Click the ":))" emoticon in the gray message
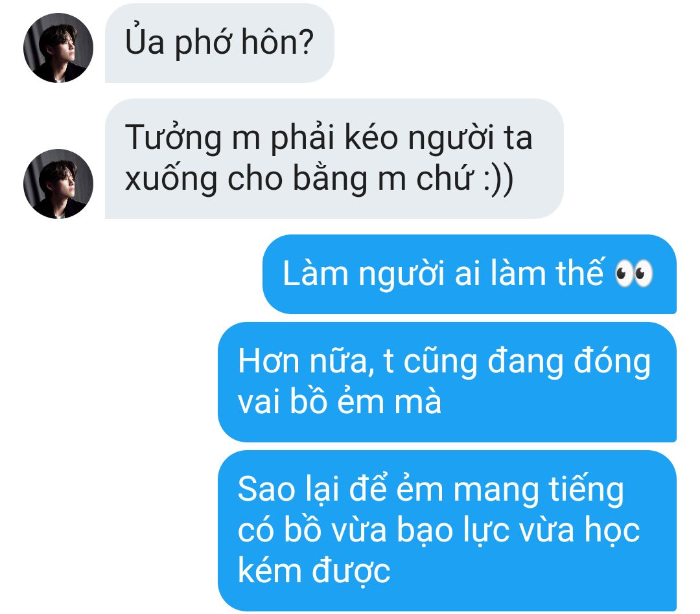Viewport: 700px width, 614px height. [498, 179]
